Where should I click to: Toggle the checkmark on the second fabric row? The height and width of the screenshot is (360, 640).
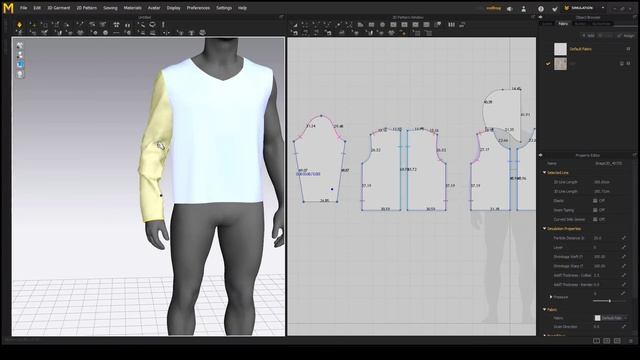(548, 64)
